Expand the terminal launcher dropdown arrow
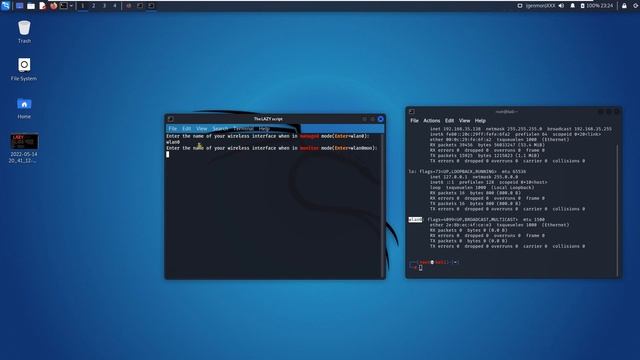The image size is (640, 360). click(71, 6)
